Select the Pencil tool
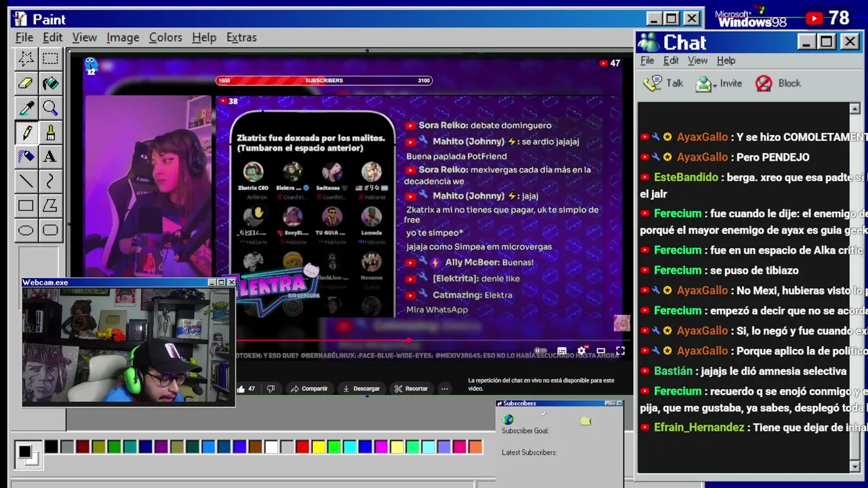868x488 pixels. click(x=26, y=132)
